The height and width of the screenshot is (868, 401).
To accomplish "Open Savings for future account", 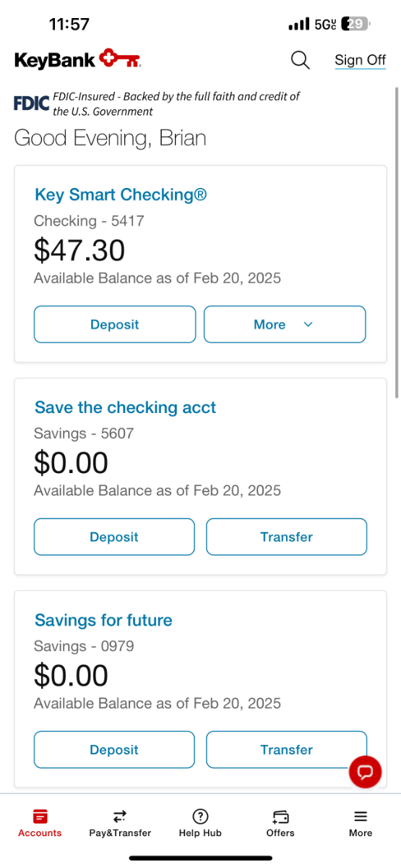I will click(103, 620).
